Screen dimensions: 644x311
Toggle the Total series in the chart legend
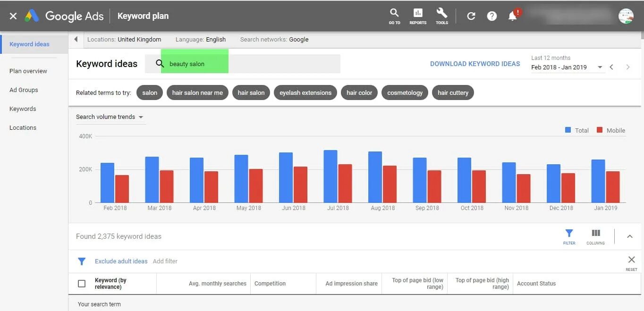point(576,130)
